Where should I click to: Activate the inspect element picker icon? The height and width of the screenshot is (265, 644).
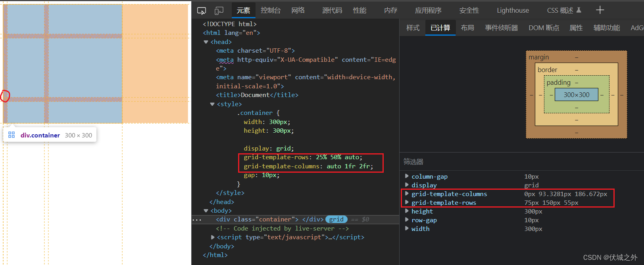pos(202,11)
